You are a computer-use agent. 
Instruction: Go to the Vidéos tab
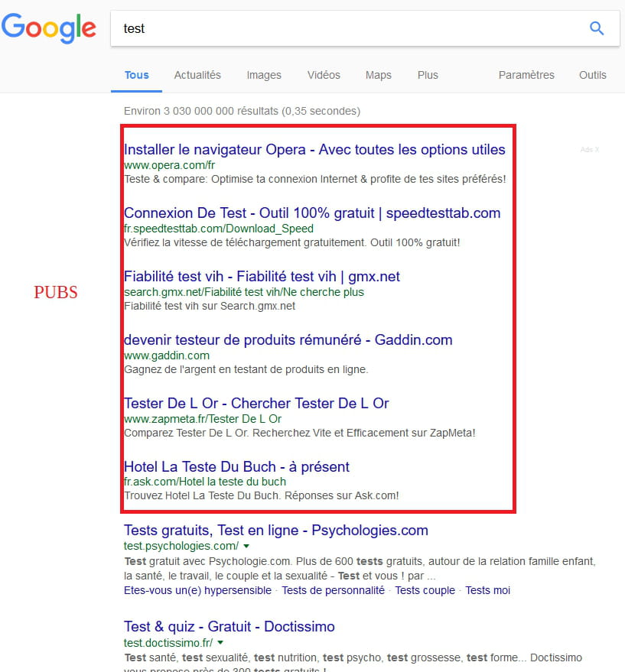click(x=324, y=75)
